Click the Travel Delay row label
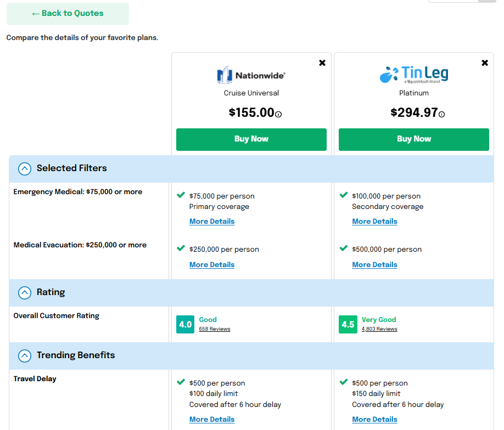This screenshot has height=430, width=504. 35,379
